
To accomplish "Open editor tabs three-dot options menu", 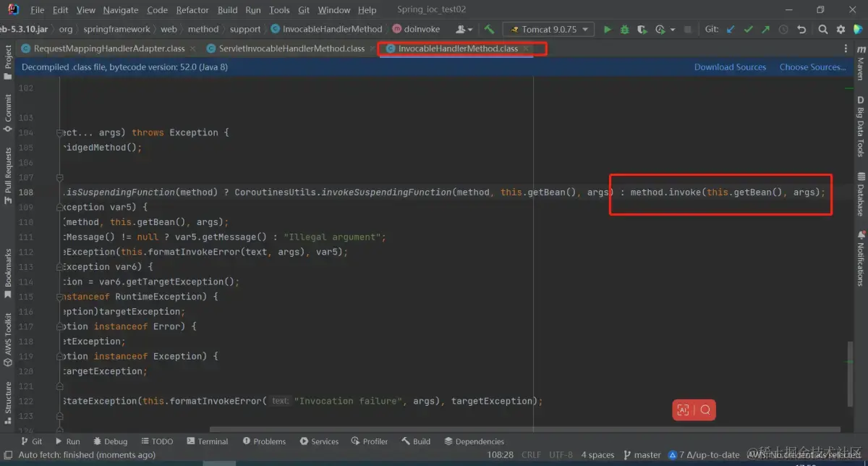I will pos(846,48).
